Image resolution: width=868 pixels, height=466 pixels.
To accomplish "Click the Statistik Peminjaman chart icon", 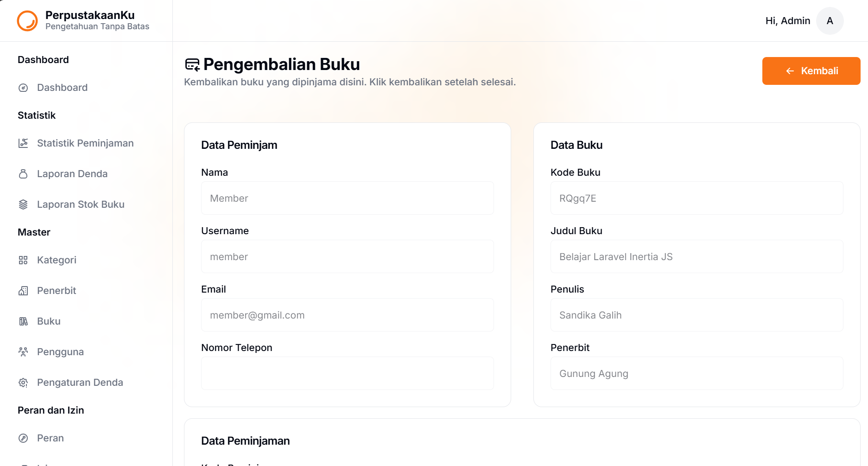I will tap(23, 143).
